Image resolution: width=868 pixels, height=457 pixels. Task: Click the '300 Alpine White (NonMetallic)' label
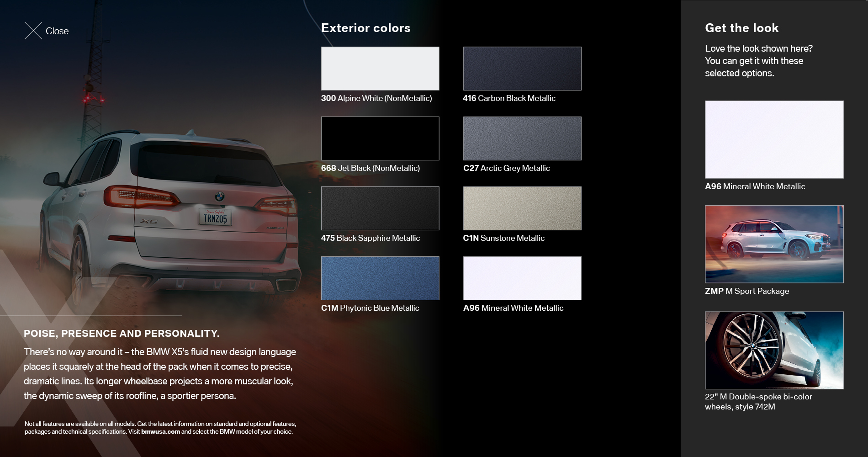click(x=376, y=98)
